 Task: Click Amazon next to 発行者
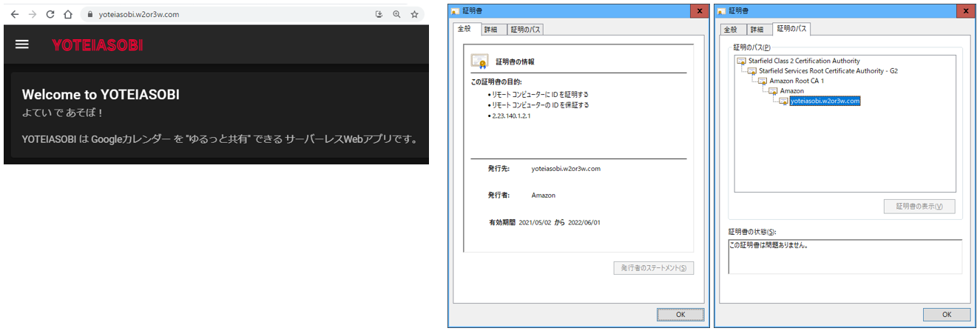click(x=544, y=195)
